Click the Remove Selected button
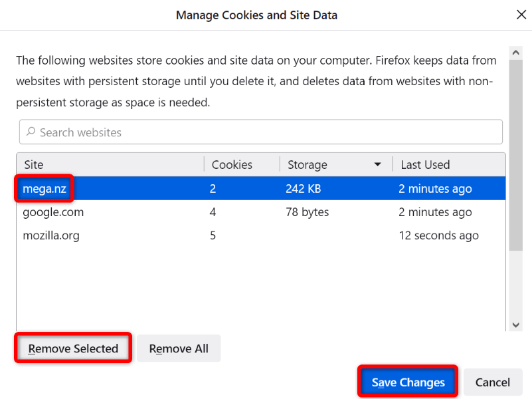This screenshot has width=532, height=399. point(73,348)
